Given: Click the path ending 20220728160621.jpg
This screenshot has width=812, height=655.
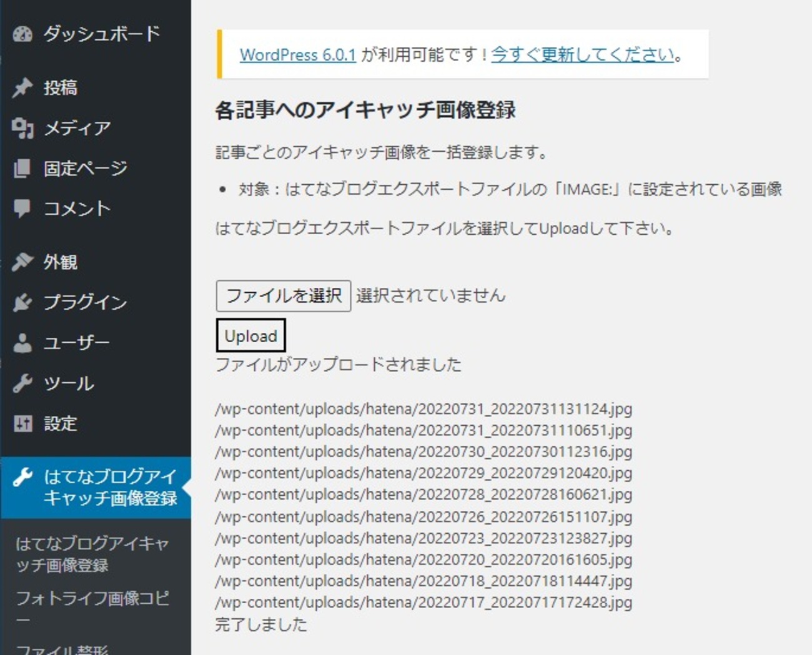Looking at the screenshot, I should (x=423, y=495).
